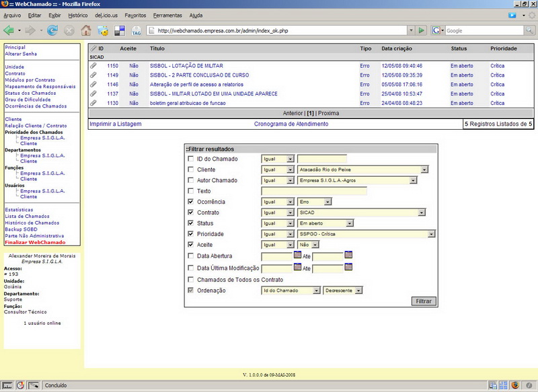Open the Ferramentas menu

pyautogui.click(x=167, y=15)
